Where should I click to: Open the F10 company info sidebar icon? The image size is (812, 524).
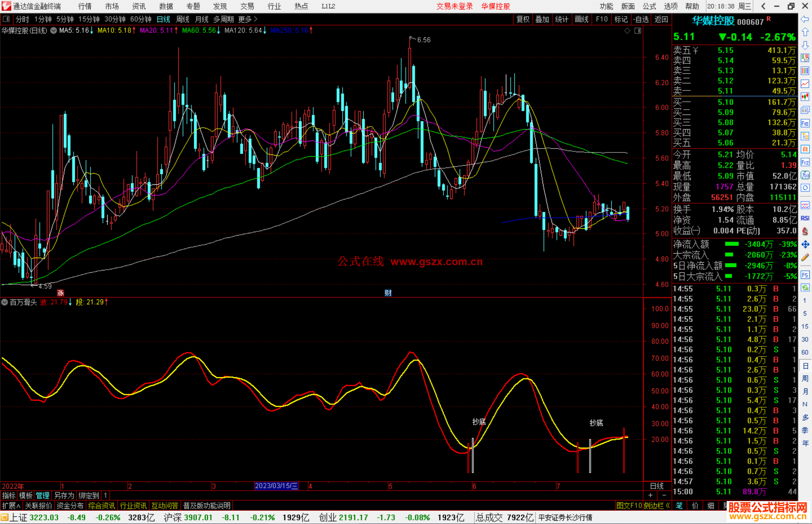click(x=805, y=123)
